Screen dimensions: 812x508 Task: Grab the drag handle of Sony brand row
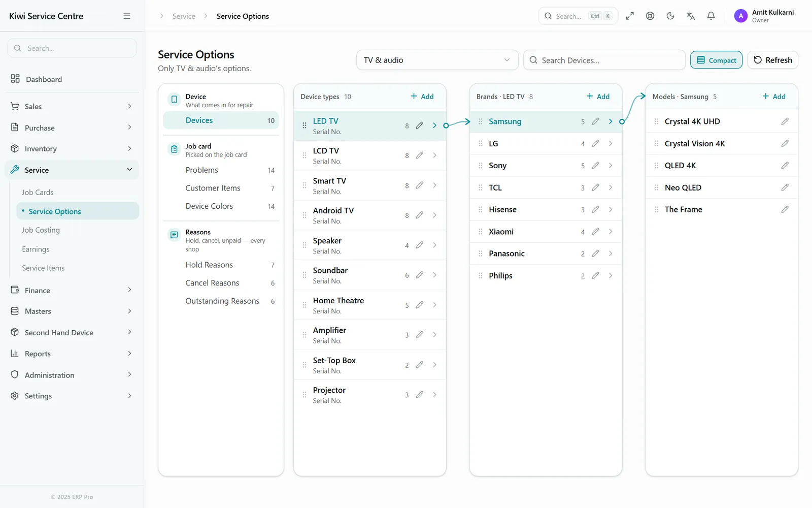click(481, 166)
